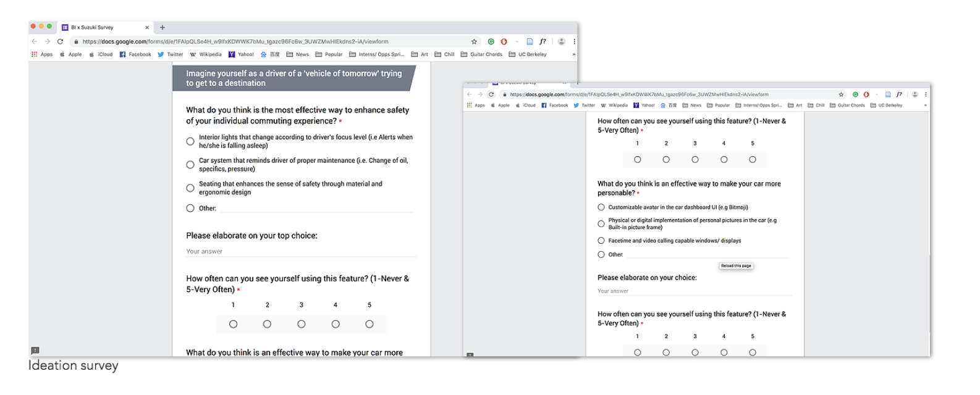Open profile avatar in left window
This screenshot has width=980, height=395.
561,41
